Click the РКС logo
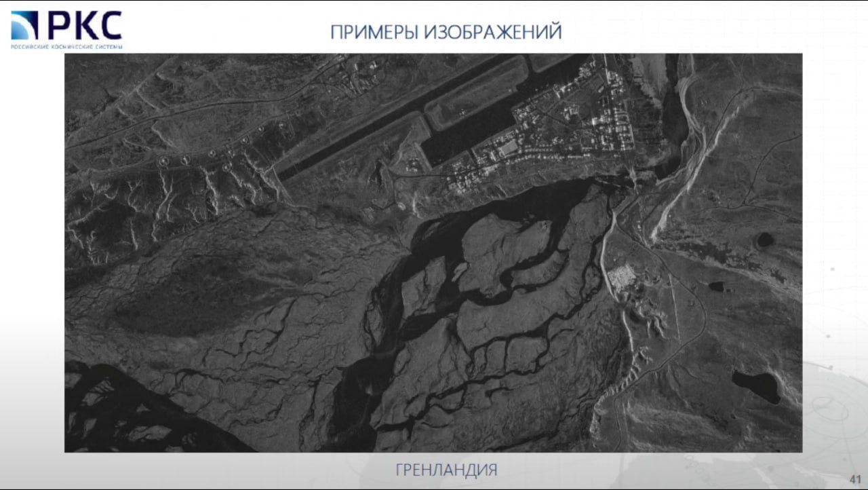Viewport: 868px width, 490px height. tap(66, 29)
